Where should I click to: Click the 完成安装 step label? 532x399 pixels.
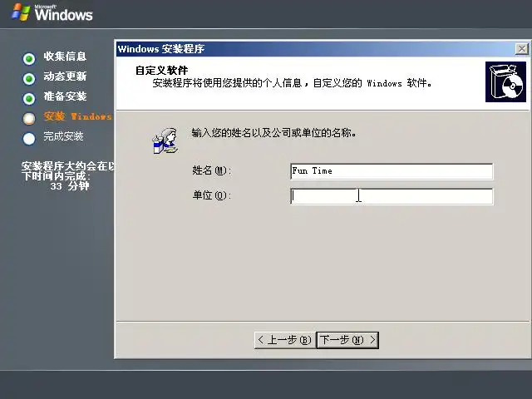63,136
